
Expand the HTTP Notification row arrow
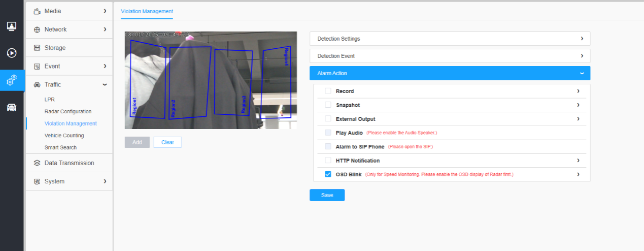[578, 161]
